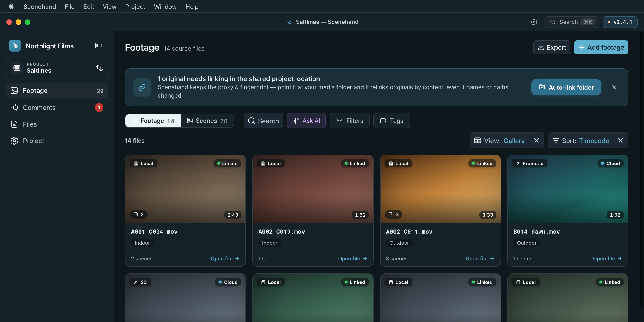
Task: Click the Linked status badge on A002_C019.mov
Action: point(355,163)
